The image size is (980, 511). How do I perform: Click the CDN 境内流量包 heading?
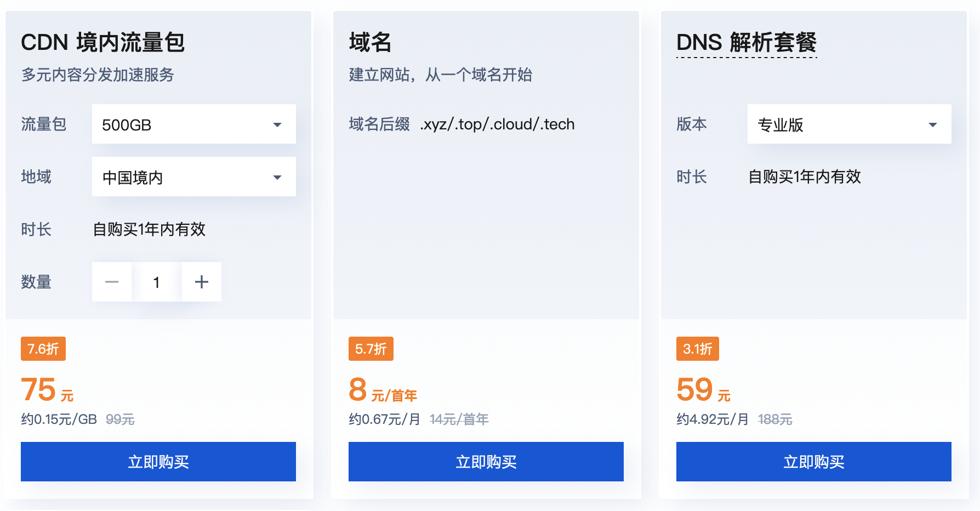pos(103,41)
